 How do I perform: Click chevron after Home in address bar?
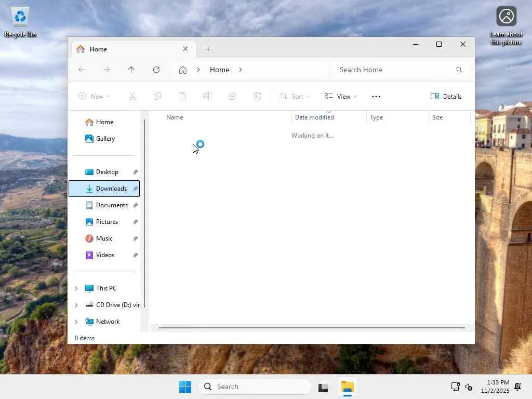(x=241, y=70)
